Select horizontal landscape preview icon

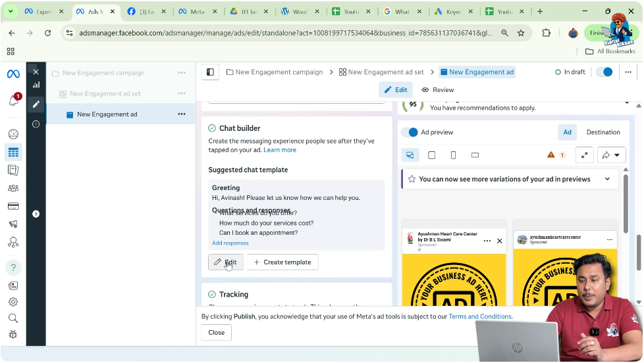[475, 155]
